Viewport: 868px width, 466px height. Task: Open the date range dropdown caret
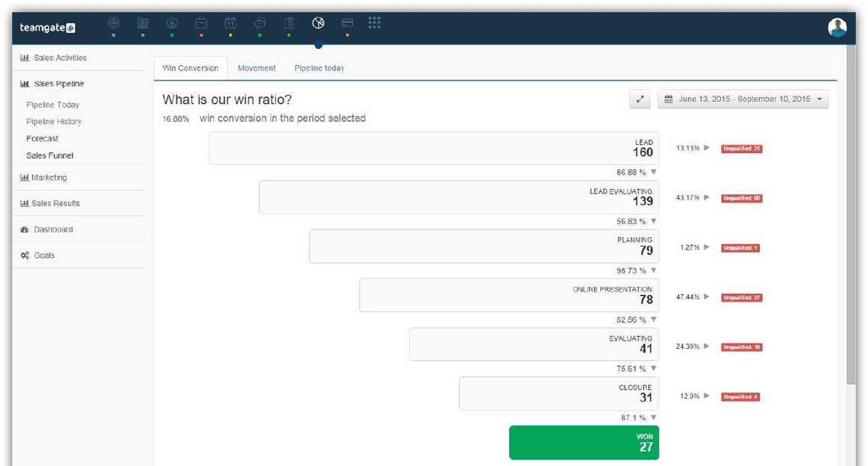(x=819, y=99)
